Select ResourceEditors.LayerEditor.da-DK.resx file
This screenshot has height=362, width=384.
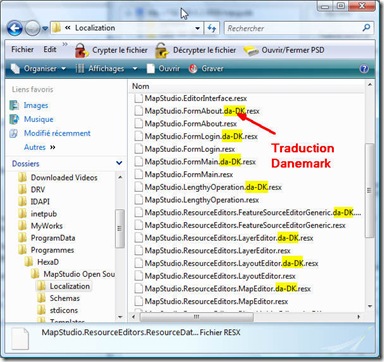click(224, 238)
